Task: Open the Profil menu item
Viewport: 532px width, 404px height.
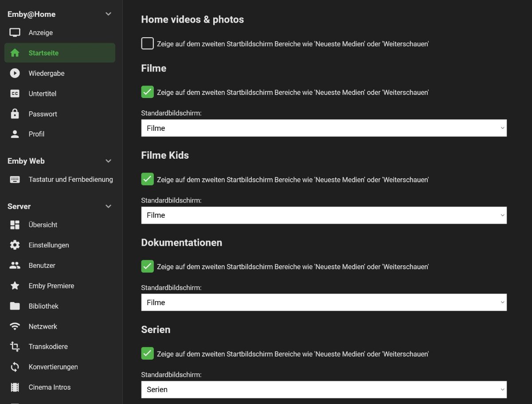Action: click(36, 134)
